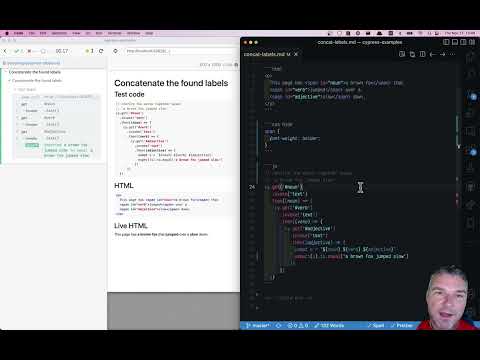Rerun all tests with reload icon
The image size is (480, 360).
tap(101, 51)
